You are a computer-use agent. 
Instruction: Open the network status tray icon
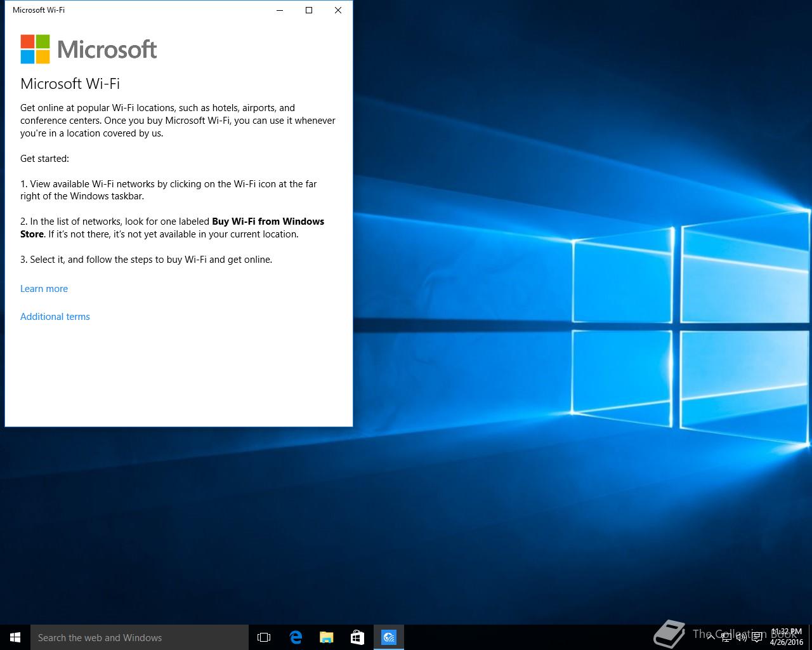click(x=726, y=637)
